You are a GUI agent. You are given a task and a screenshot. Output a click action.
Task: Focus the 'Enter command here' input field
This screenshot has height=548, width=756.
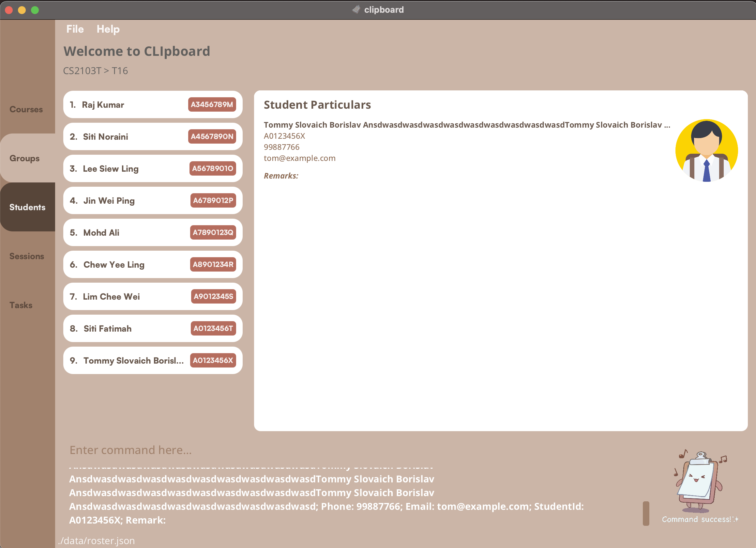click(x=333, y=450)
